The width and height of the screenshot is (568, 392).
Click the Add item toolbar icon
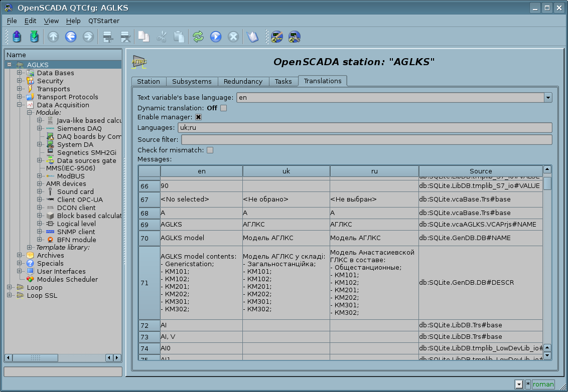107,37
